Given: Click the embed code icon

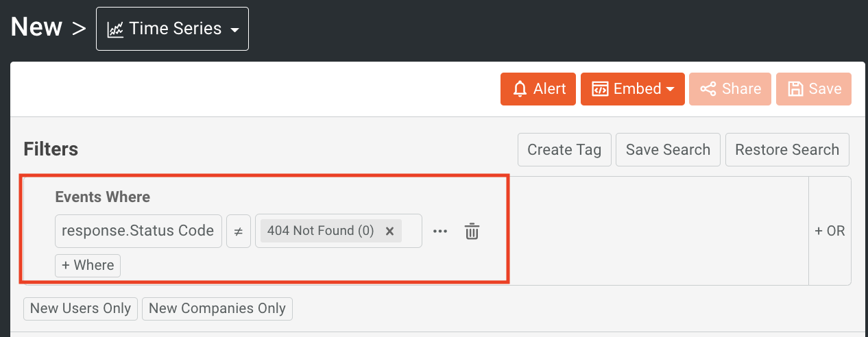Looking at the screenshot, I should click(600, 89).
